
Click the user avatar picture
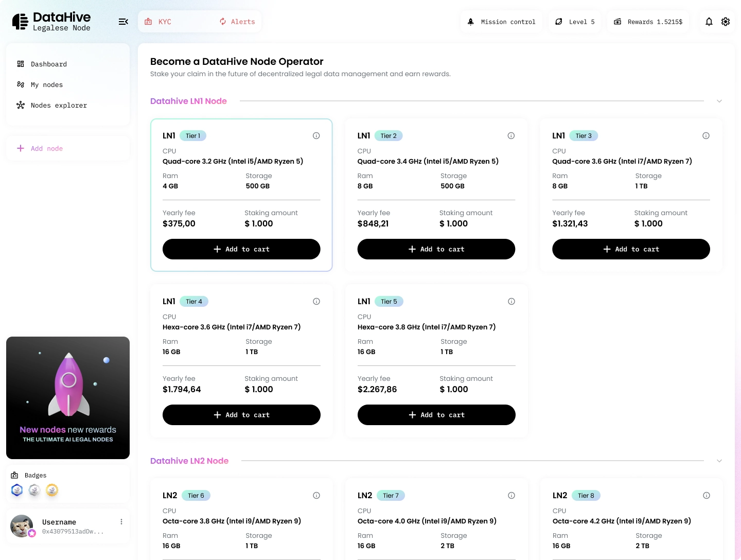(22, 526)
